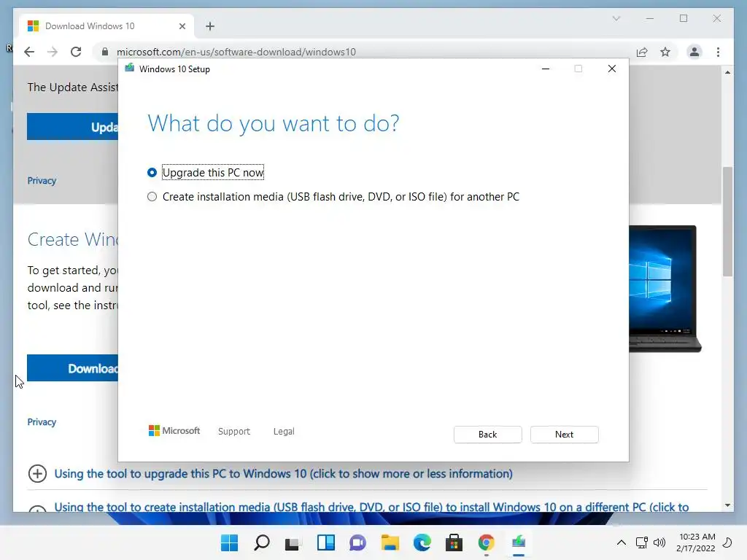Click the Back button in Setup

click(x=487, y=435)
